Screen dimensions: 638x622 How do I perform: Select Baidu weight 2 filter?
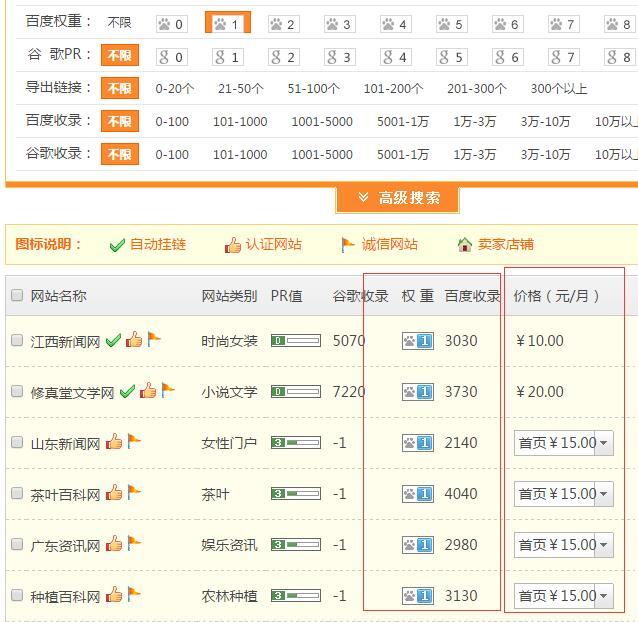284,24
